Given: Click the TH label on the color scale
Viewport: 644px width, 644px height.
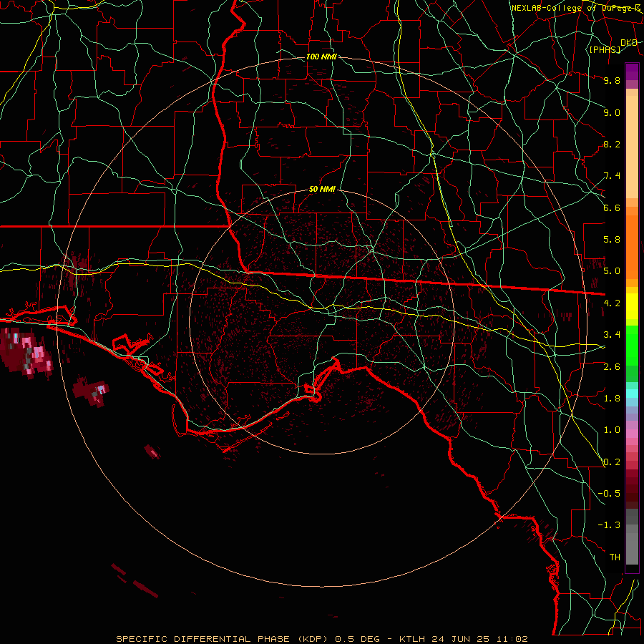Looking at the screenshot, I should 615,557.
